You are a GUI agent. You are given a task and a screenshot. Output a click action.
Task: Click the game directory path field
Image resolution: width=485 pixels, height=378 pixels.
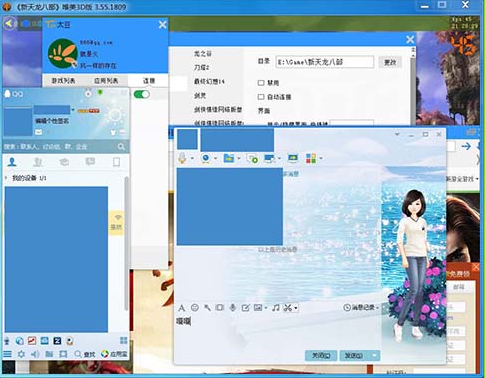tap(325, 62)
